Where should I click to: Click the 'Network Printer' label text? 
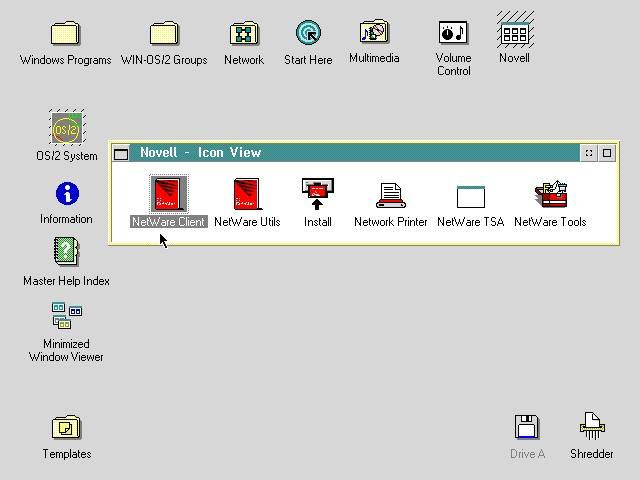(391, 222)
